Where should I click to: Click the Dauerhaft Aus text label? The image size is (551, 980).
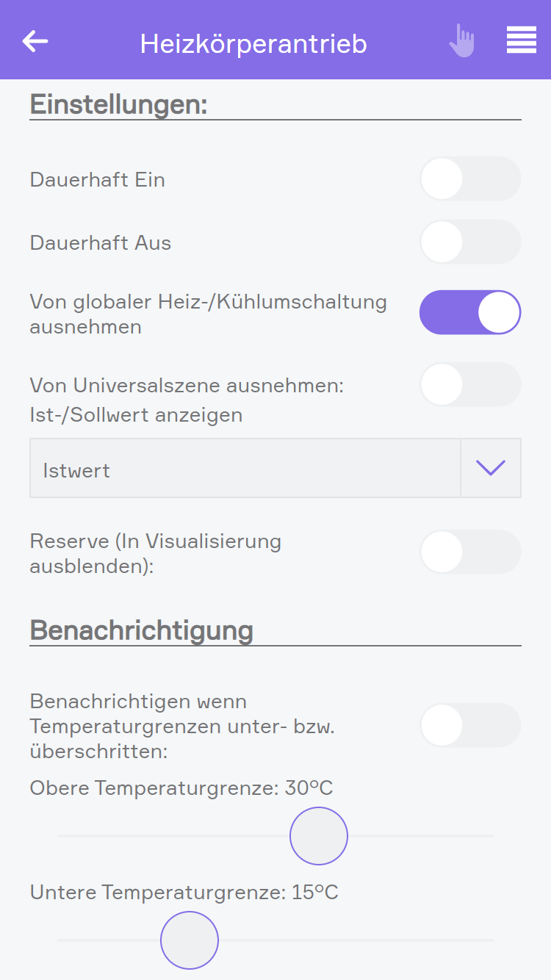(x=100, y=243)
